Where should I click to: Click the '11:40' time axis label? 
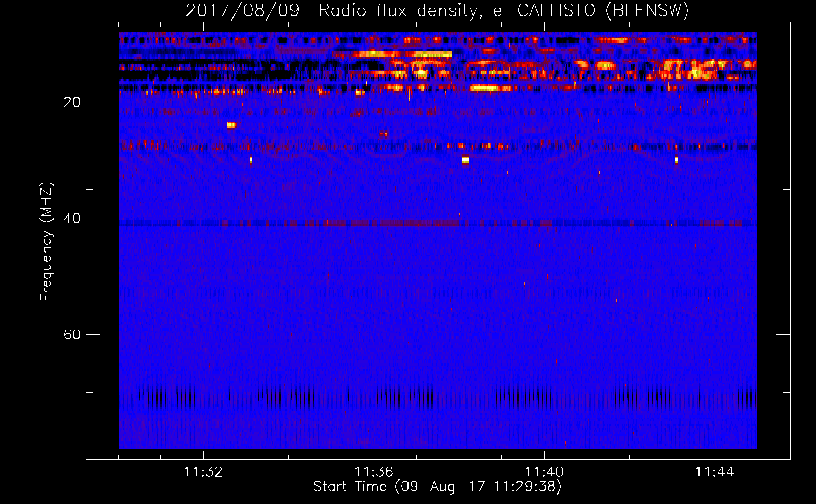[544, 472]
